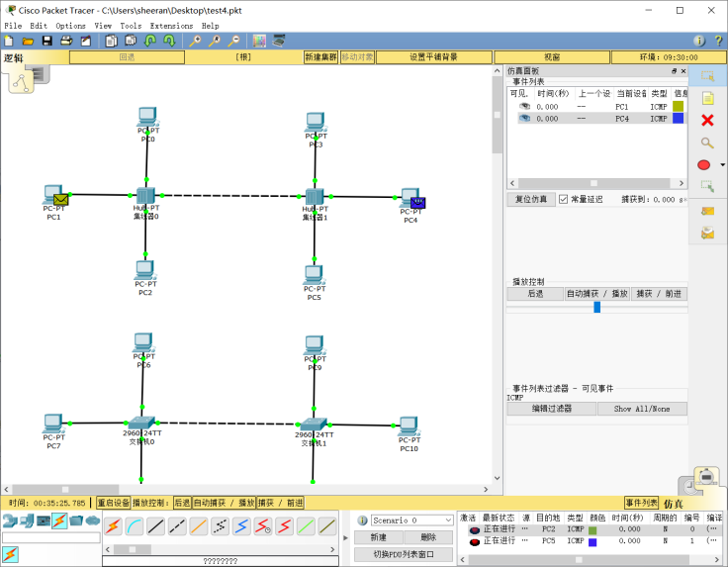The height and width of the screenshot is (567, 728).
Task: Pick the cyan console cable
Action: pyautogui.click(x=135, y=526)
